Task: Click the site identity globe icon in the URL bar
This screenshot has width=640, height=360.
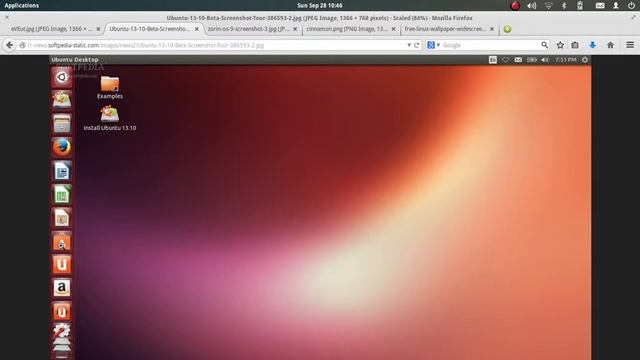Action: pyautogui.click(x=22, y=45)
